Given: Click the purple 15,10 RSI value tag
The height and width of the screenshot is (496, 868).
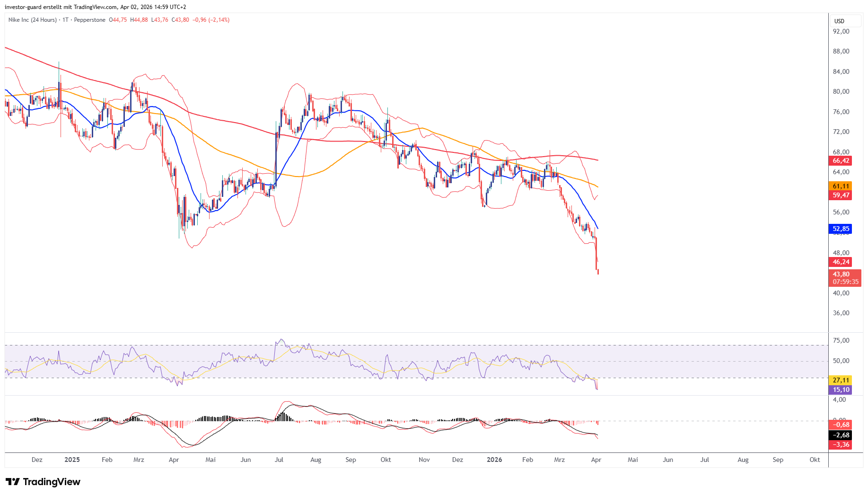Looking at the screenshot, I should point(841,390).
